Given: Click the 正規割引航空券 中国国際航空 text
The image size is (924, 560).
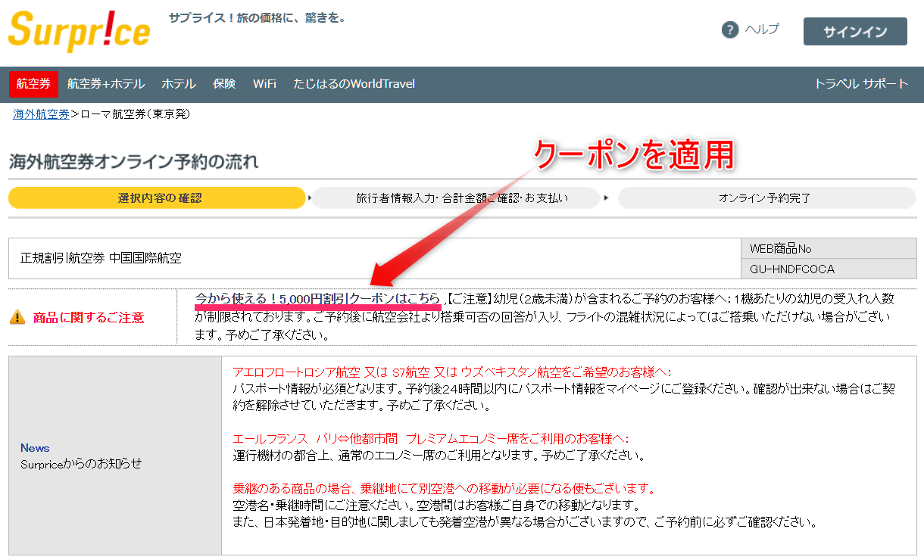Looking at the screenshot, I should 101,258.
